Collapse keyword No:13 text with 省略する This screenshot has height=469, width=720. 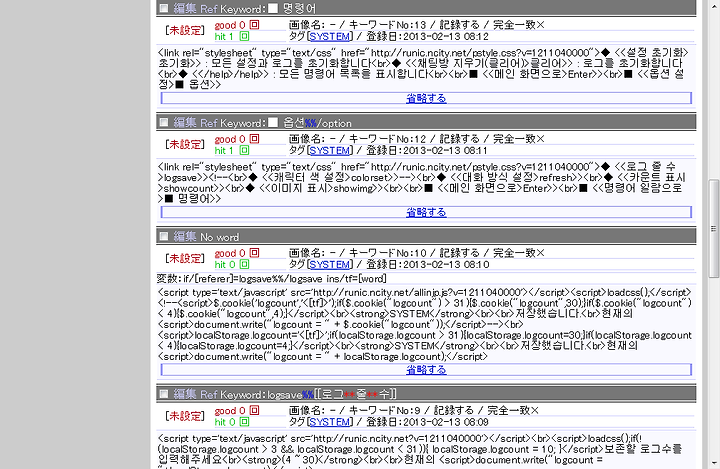[426, 98]
